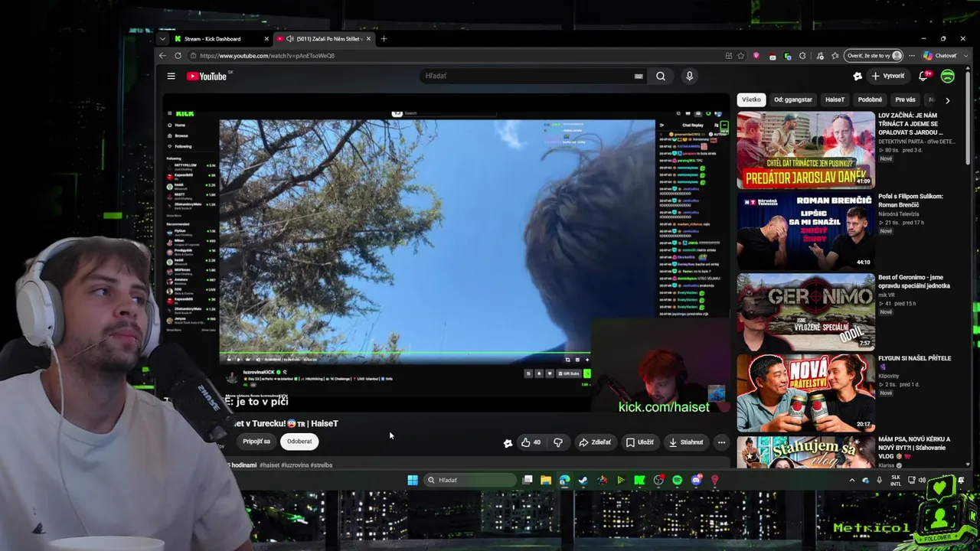This screenshot has width=980, height=551.
Task: Open more actions three-dot menu under video
Action: pos(721,442)
